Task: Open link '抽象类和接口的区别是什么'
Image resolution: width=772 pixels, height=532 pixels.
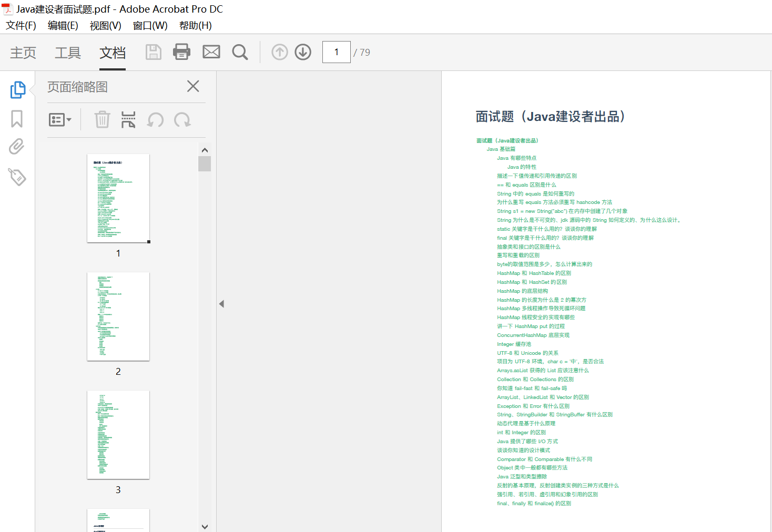Action: point(529,247)
